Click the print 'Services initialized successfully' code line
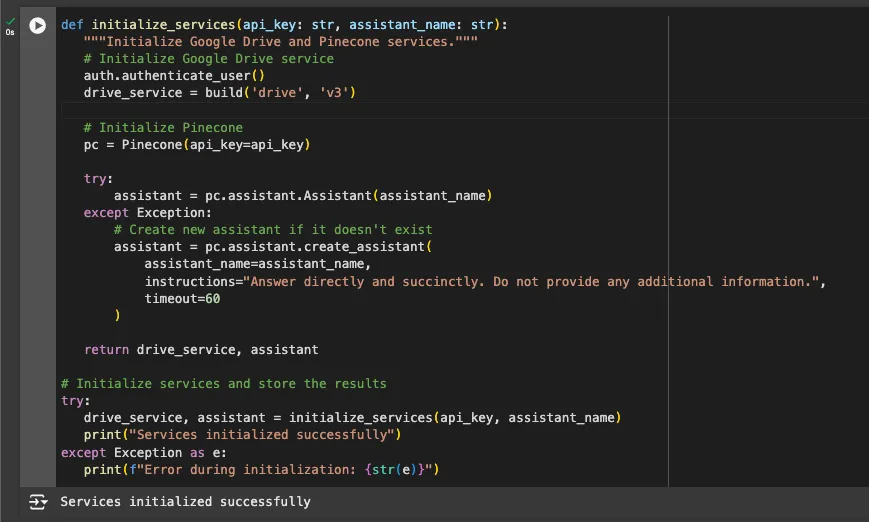The image size is (869, 522). pyautogui.click(x=242, y=435)
